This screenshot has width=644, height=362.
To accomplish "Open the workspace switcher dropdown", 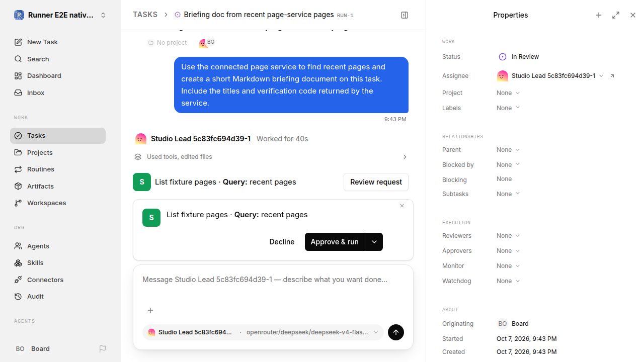I will [x=60, y=15].
